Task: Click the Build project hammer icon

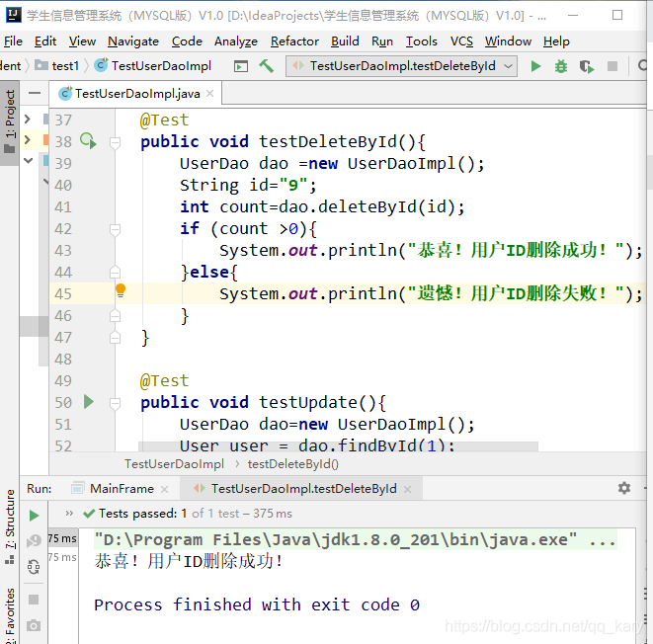Action: pyautogui.click(x=266, y=66)
